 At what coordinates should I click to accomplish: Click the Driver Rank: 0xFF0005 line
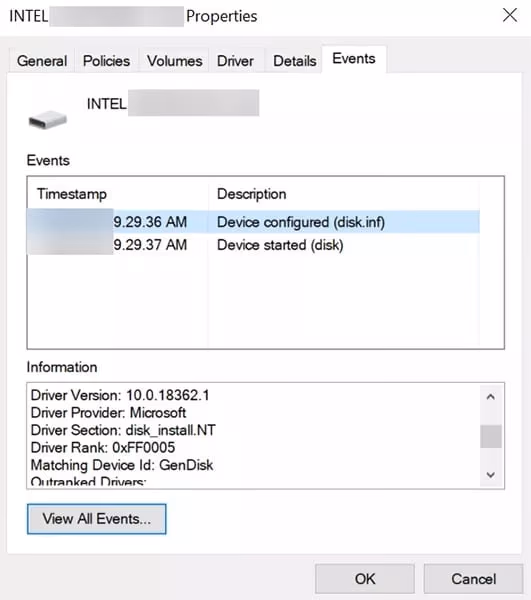coord(103,447)
